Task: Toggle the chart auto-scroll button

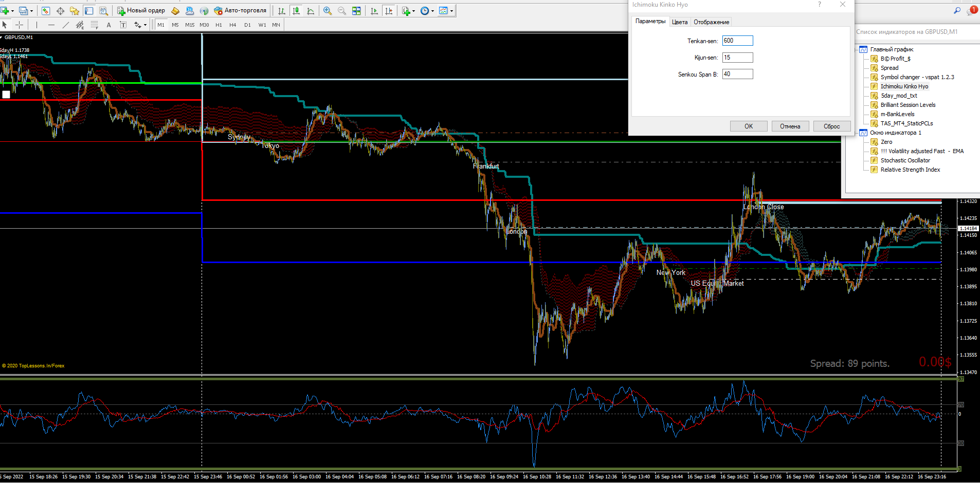Action: (374, 11)
